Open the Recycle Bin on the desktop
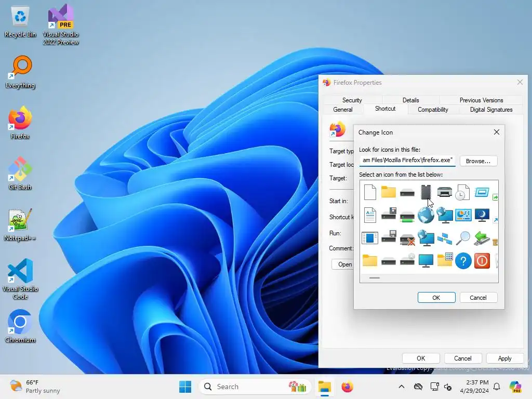The width and height of the screenshot is (532, 399). pyautogui.click(x=20, y=22)
